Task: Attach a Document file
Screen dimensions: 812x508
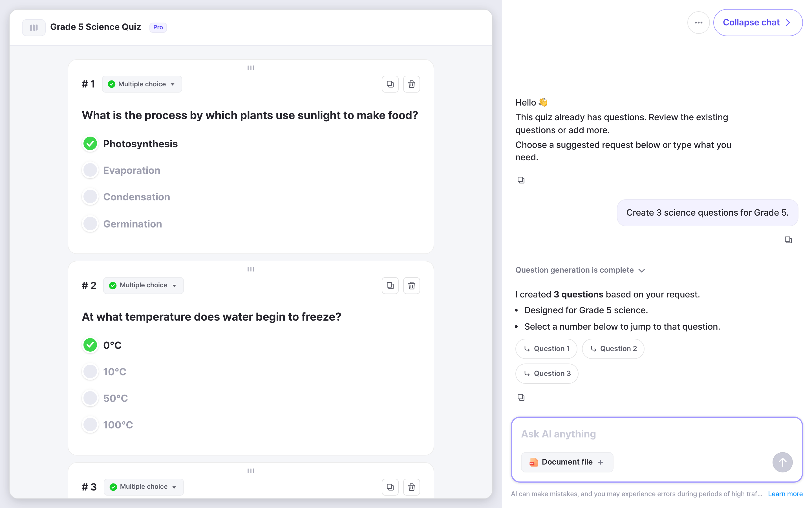Action: tap(567, 462)
